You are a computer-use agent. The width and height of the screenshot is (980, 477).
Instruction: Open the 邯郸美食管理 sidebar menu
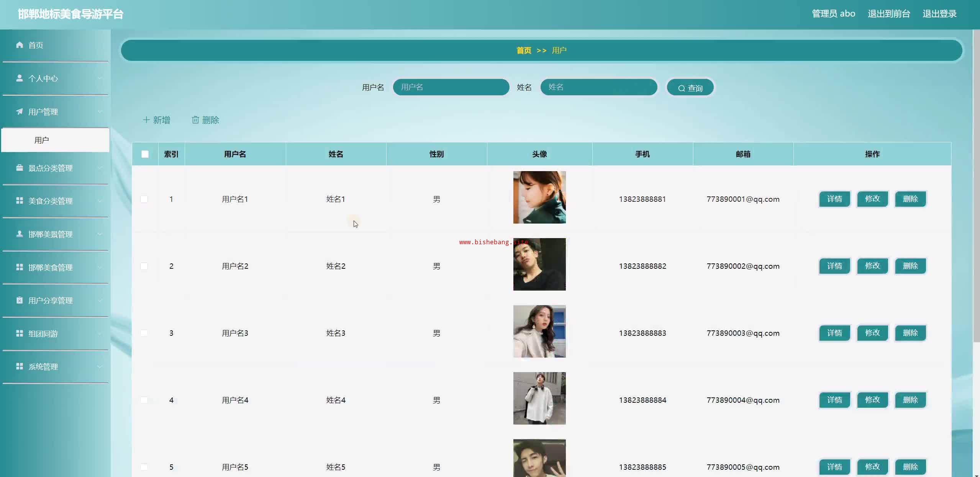[x=50, y=267]
